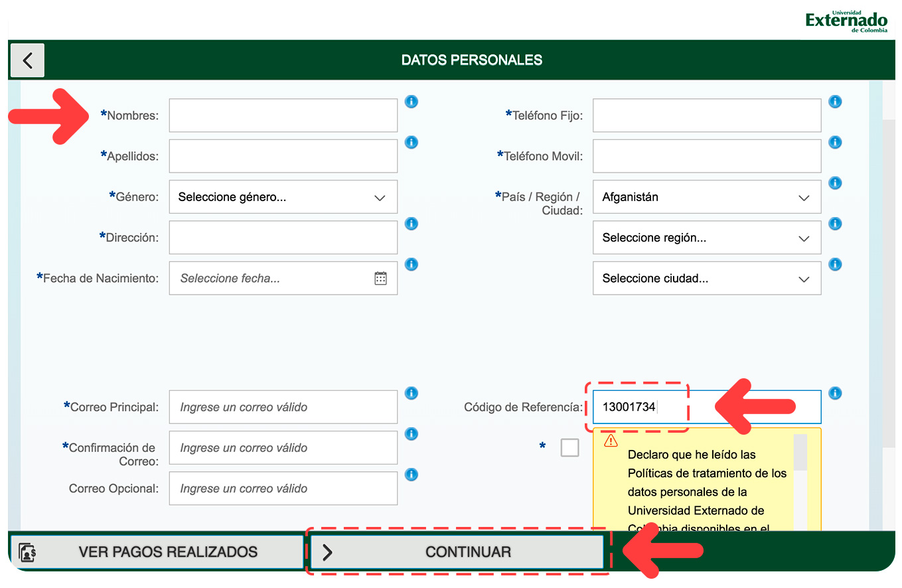Click info icon next to Correo Principal
This screenshot has height=588, width=902.
[412, 393]
